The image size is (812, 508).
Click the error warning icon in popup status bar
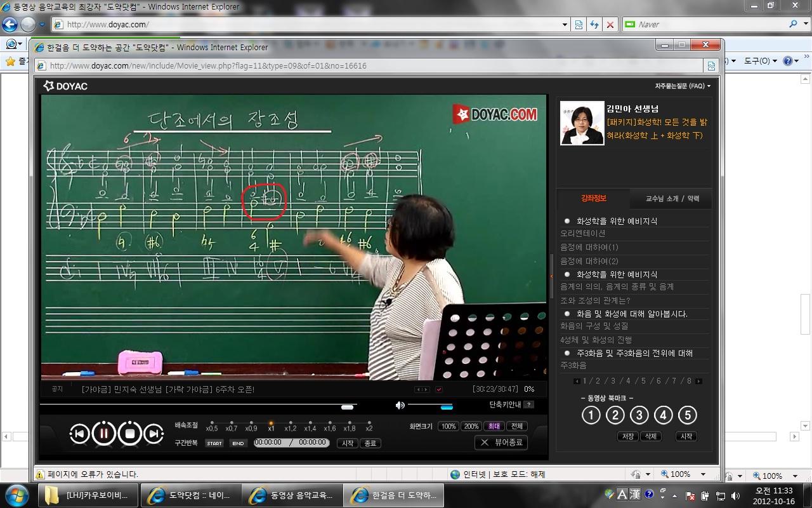pos(40,474)
